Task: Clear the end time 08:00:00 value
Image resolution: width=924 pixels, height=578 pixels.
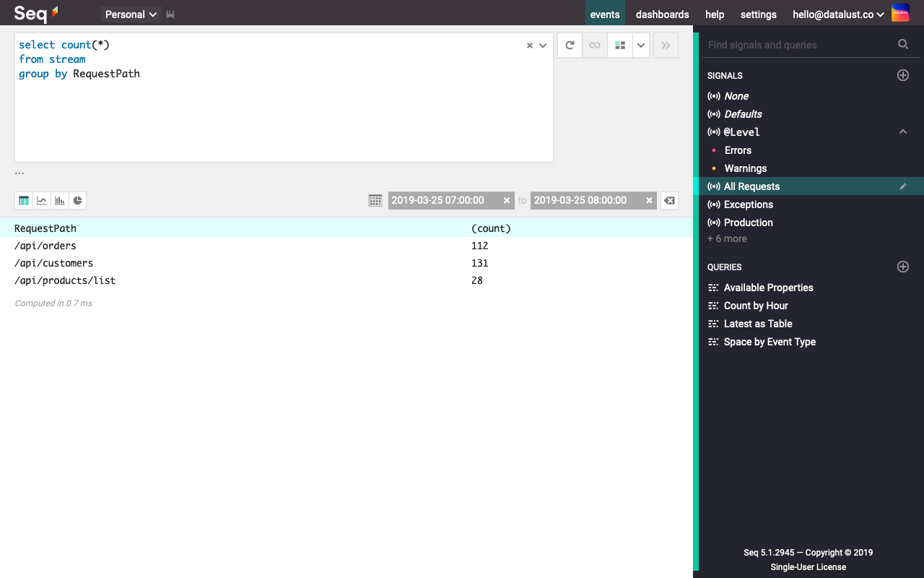Action: tap(649, 200)
